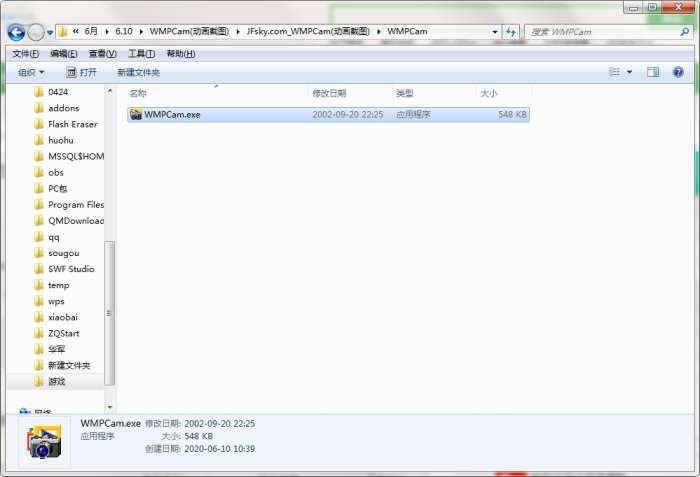
Task: Select the SWF Studio folder
Action: 71,269
